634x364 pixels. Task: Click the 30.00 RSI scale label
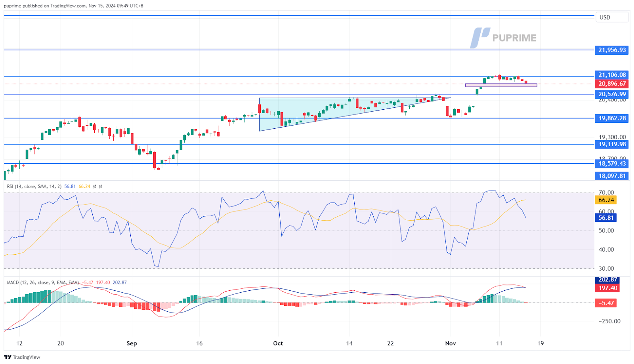[606, 269]
